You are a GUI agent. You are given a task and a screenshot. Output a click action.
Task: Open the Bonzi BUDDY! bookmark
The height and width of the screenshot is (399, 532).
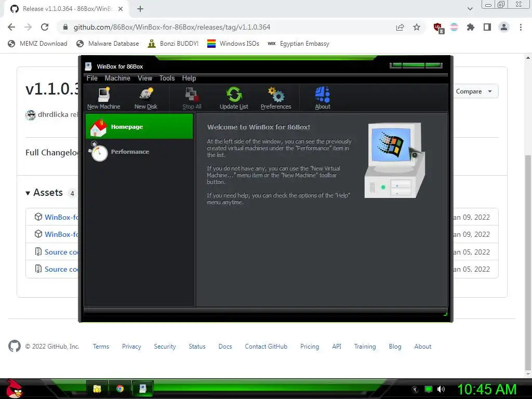point(173,44)
